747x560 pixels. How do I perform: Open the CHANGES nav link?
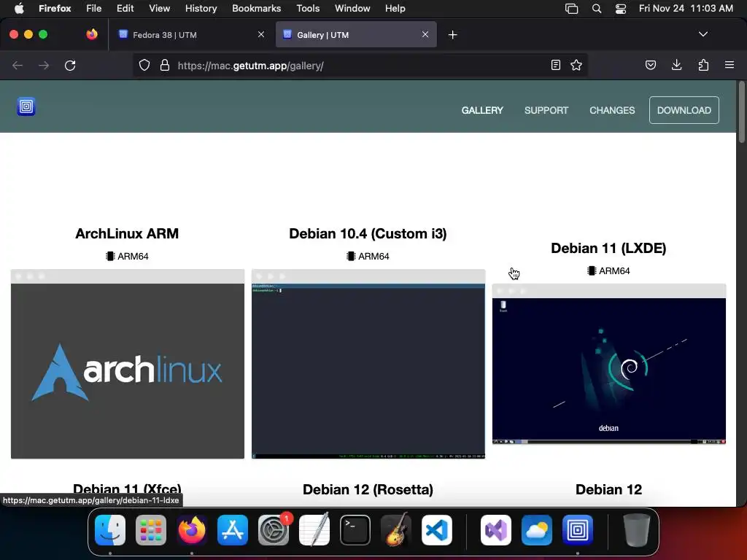tap(612, 111)
